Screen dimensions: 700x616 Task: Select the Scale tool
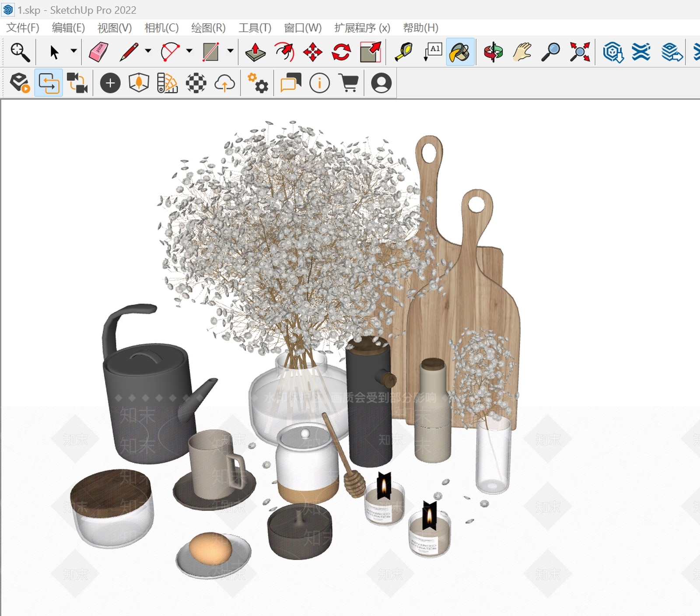371,52
